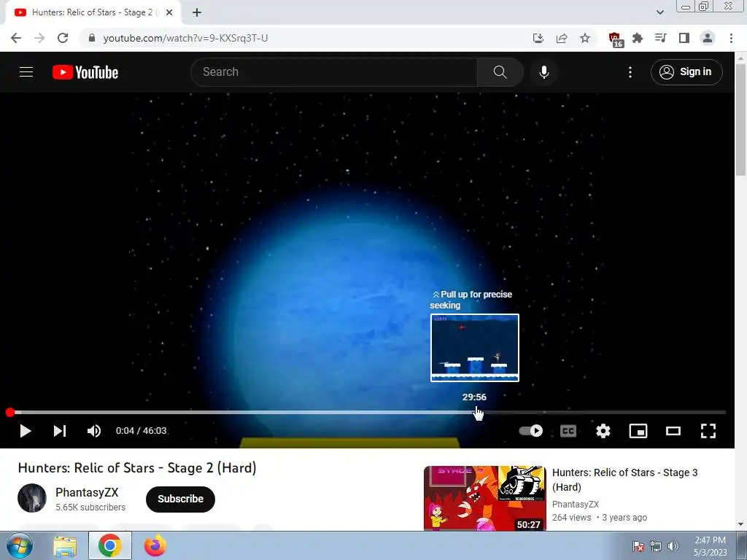Go back to previous page
Screen dimensions: 747x560
click(16, 38)
